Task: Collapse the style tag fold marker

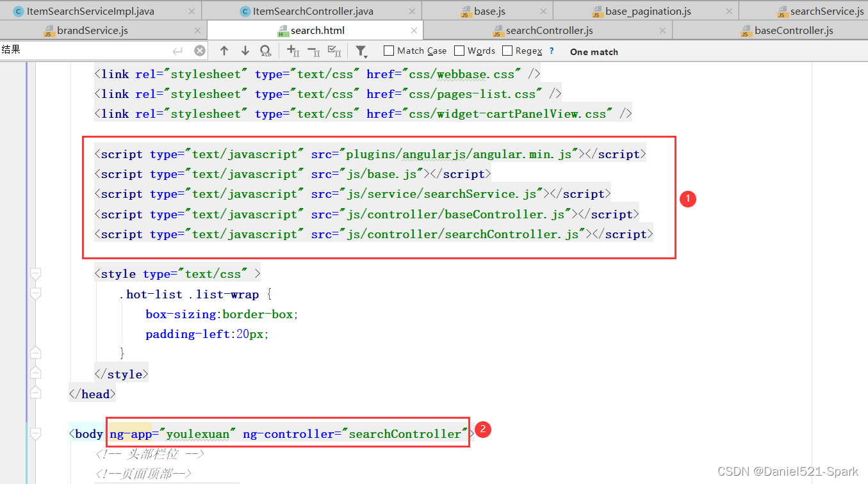Action: (36, 274)
